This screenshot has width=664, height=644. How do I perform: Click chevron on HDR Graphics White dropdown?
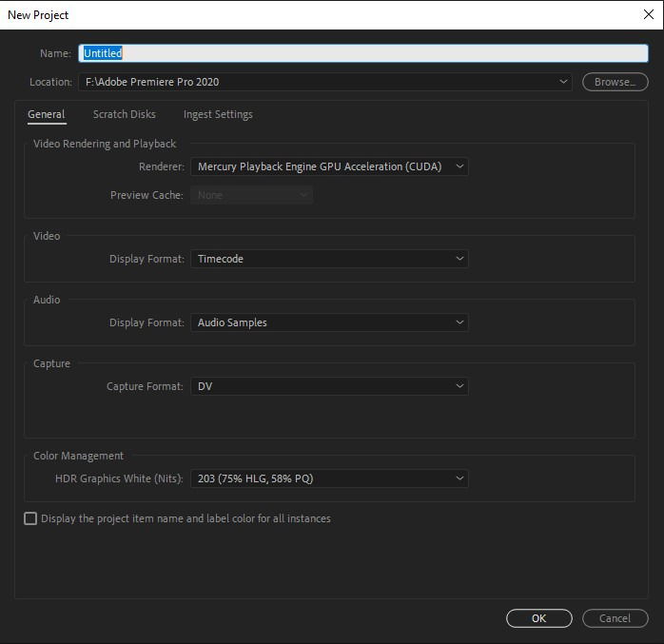[x=459, y=478]
